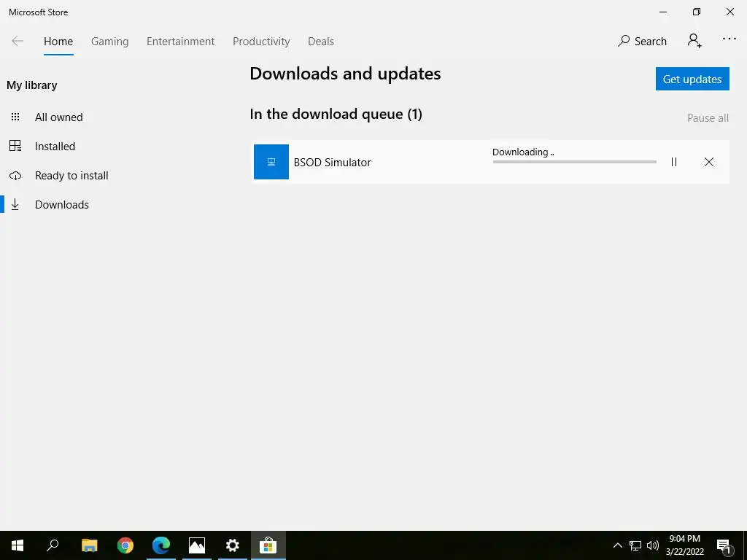
Task: Cancel the BSOD Simulator download
Action: coord(708,162)
